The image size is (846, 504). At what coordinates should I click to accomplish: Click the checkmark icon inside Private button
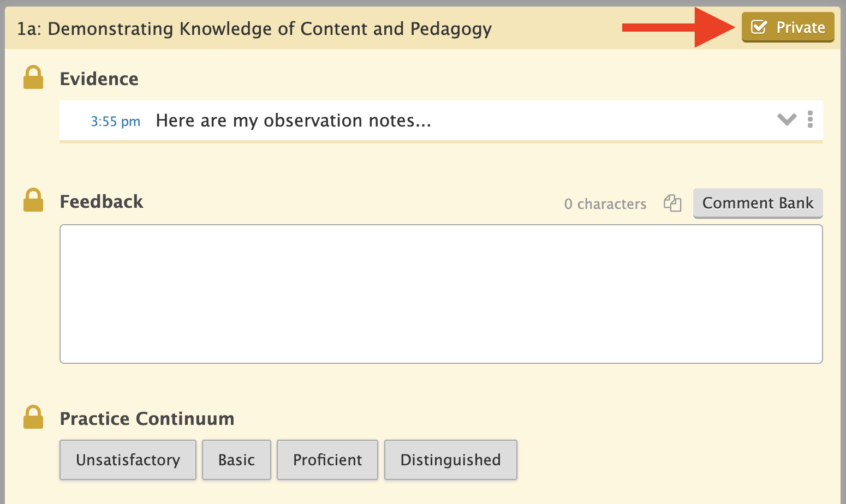click(x=759, y=27)
